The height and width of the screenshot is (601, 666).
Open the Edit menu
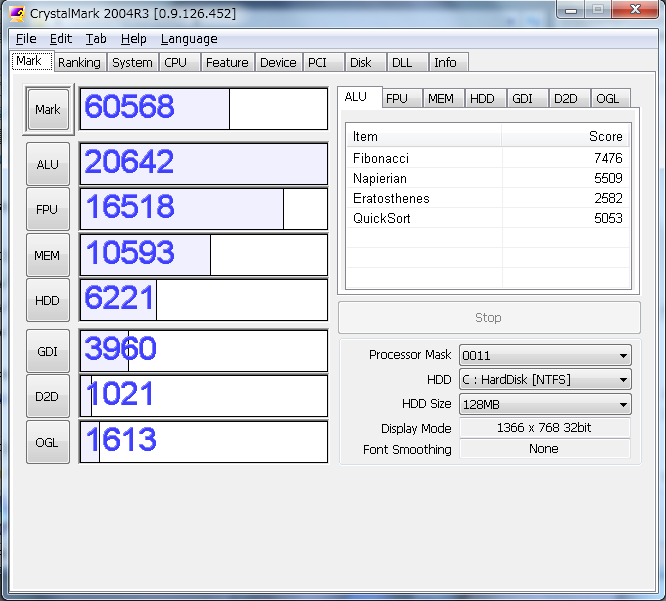[x=61, y=39]
